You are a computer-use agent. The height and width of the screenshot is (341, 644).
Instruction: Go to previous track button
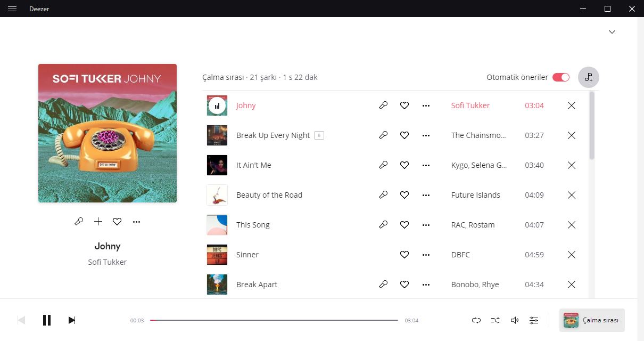coord(21,320)
